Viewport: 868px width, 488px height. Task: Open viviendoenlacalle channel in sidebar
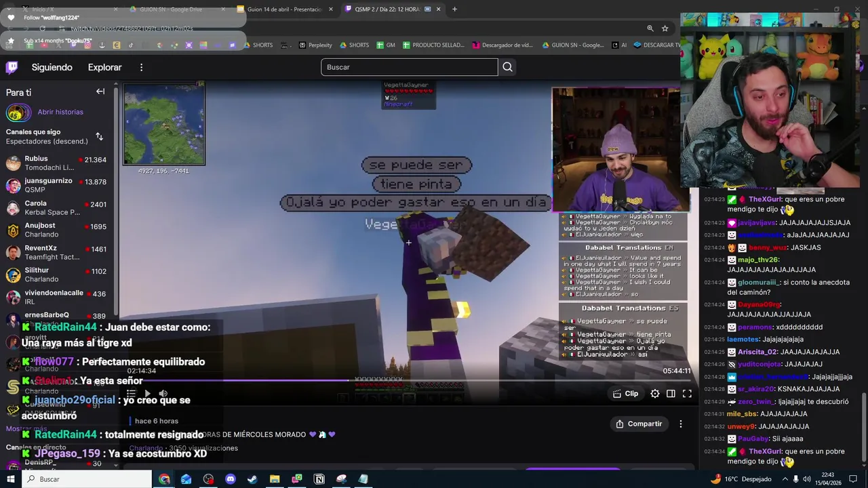point(57,297)
